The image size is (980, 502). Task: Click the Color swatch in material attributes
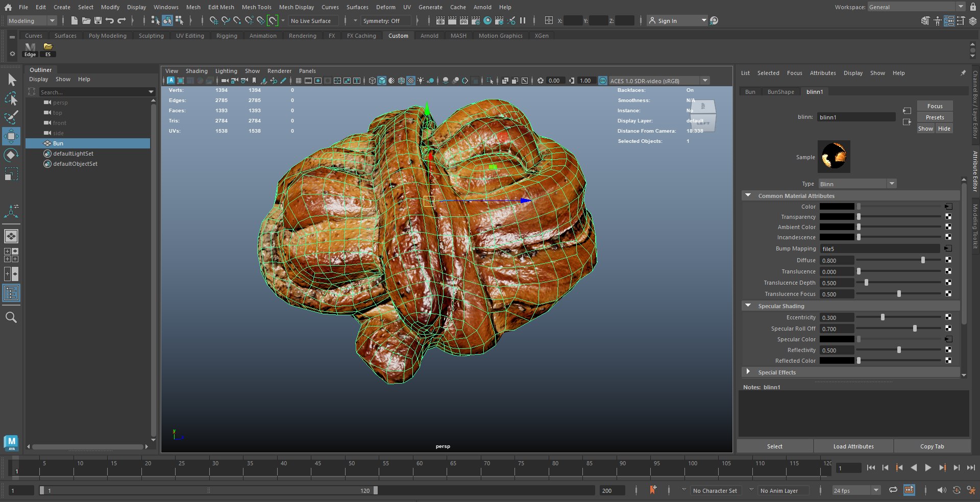tap(837, 207)
